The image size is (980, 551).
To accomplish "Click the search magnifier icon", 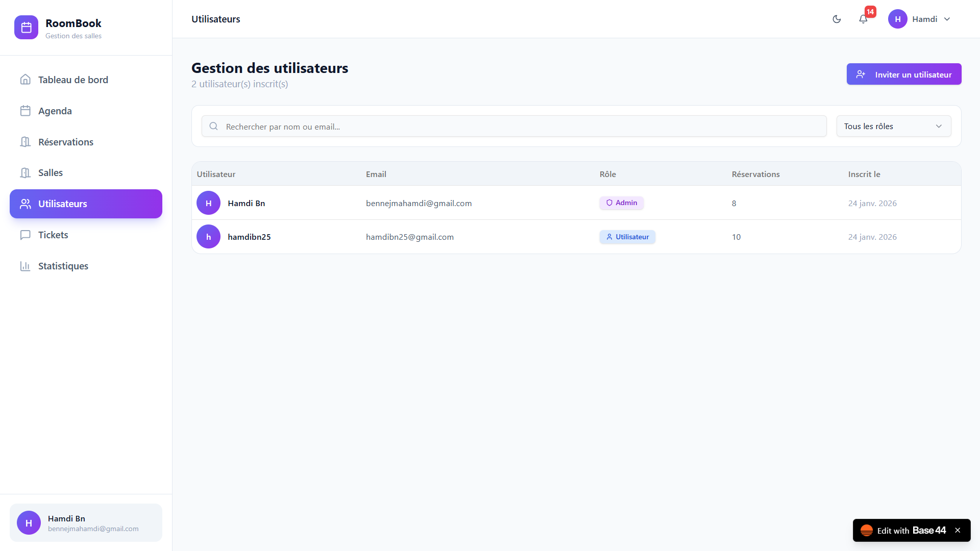I will (213, 126).
